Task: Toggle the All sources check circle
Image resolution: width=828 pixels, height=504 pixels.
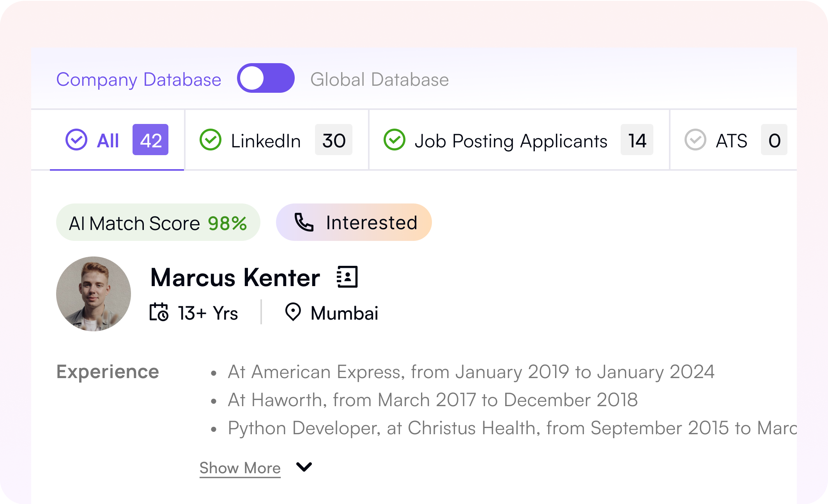Action: (76, 140)
